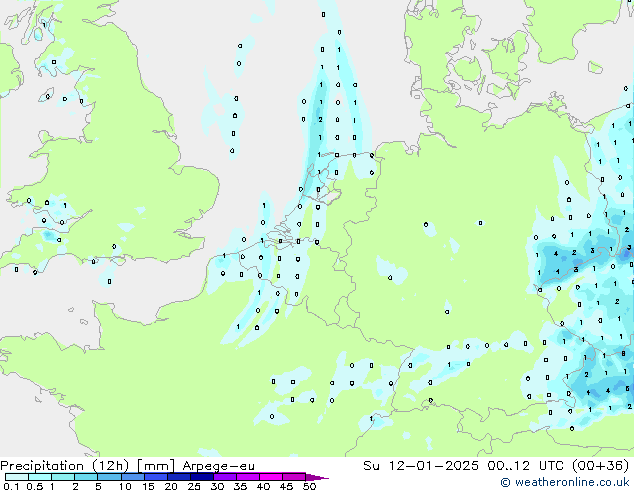
Task: Click the '45' legend value
Action: point(286,486)
